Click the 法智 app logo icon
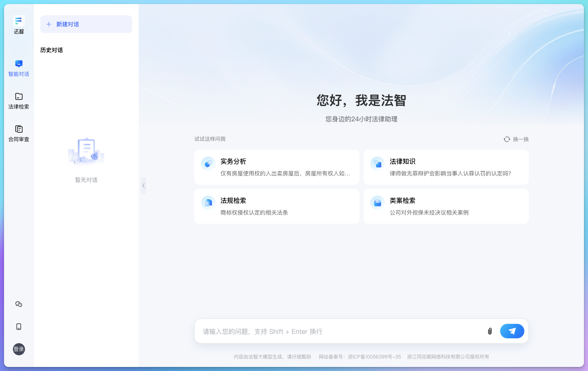Screen dimensions: 588x371 19,21
